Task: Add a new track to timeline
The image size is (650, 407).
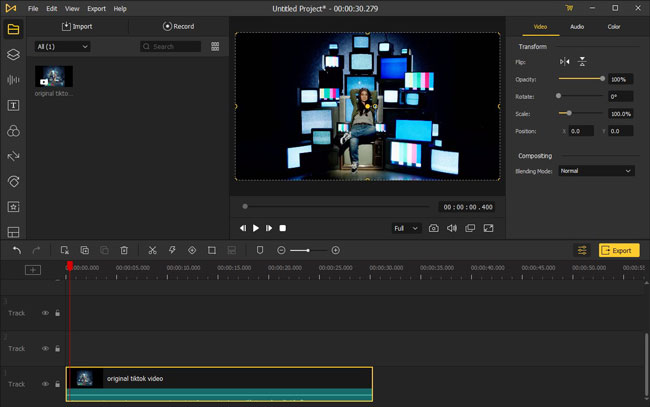Action: 33,270
